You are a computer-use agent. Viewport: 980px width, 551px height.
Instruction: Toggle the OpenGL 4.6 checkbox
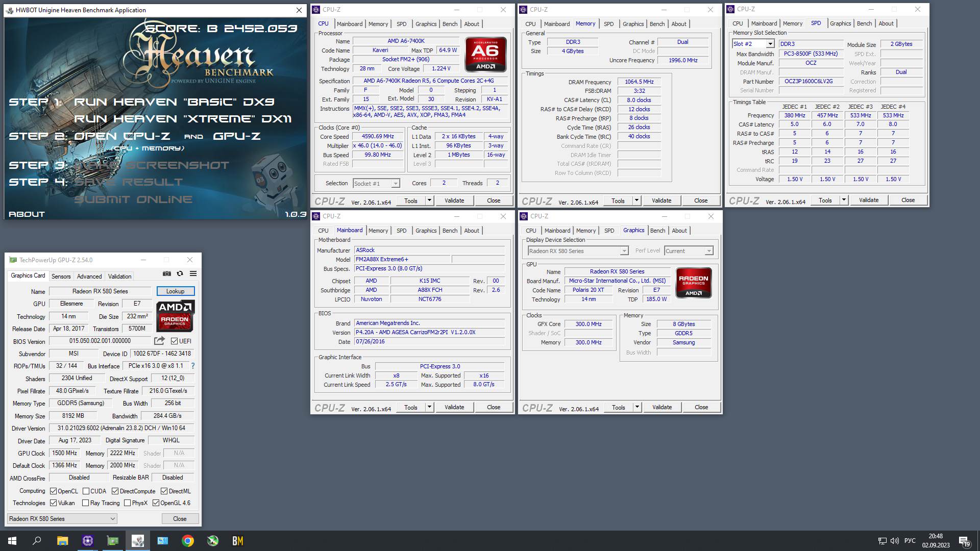pos(156,503)
